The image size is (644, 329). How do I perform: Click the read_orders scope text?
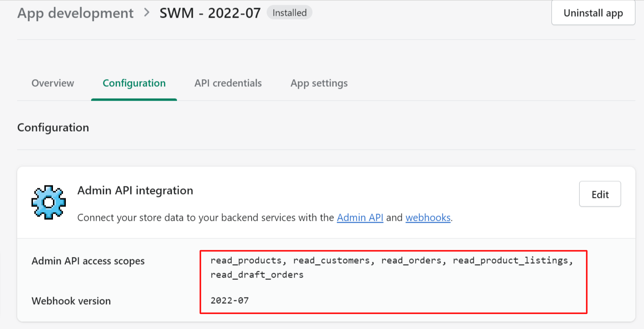(411, 261)
